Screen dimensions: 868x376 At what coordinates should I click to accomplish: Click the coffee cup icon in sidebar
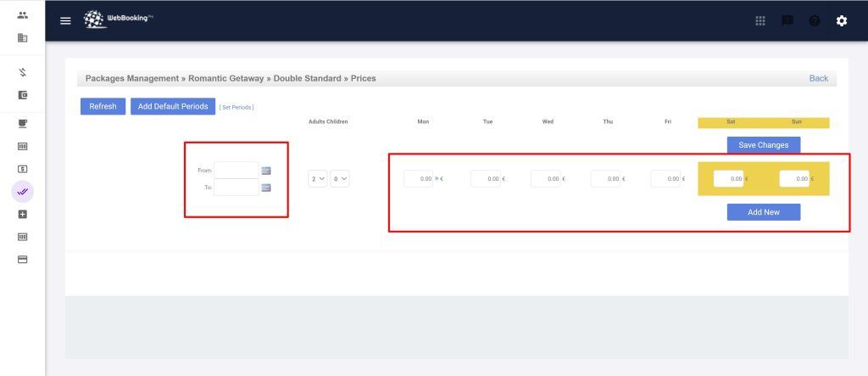23,123
